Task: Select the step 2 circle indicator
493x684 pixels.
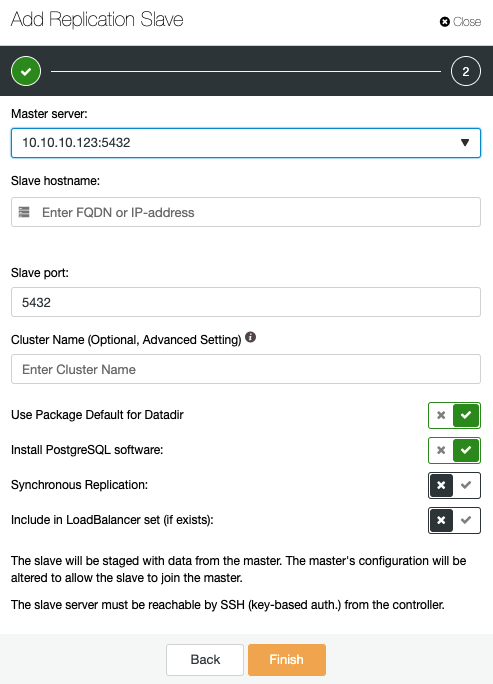Action: [x=466, y=71]
